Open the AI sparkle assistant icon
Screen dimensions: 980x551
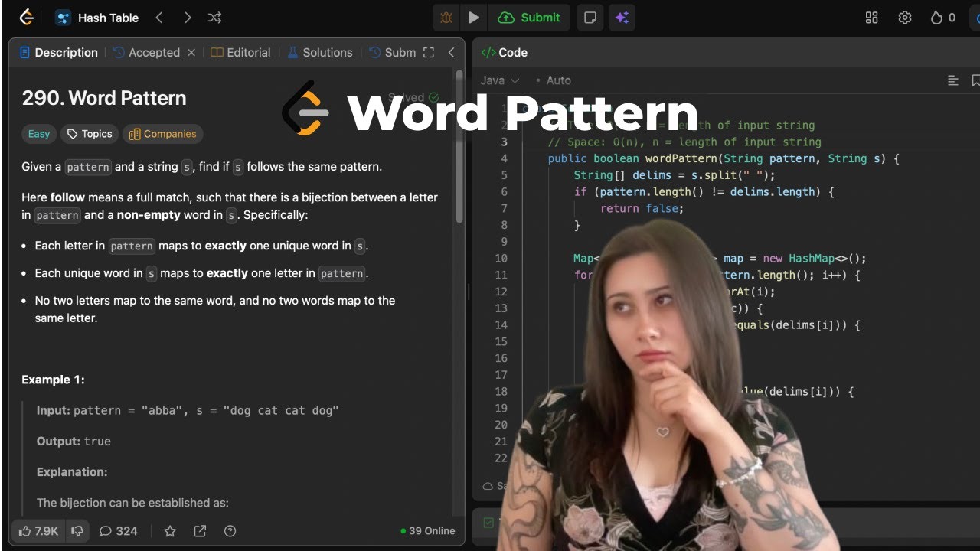click(622, 18)
